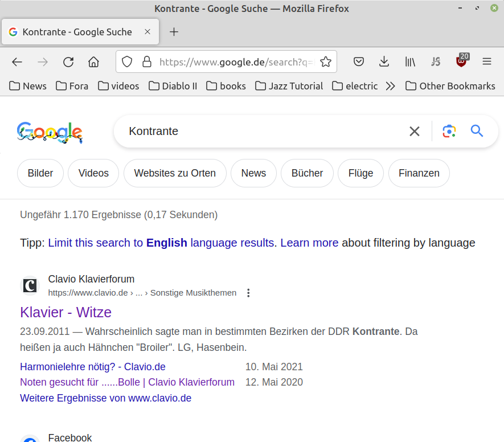Screen dimensions: 504x442
Task: Select the Kontrante - Google Suche tab
Action: (x=80, y=32)
